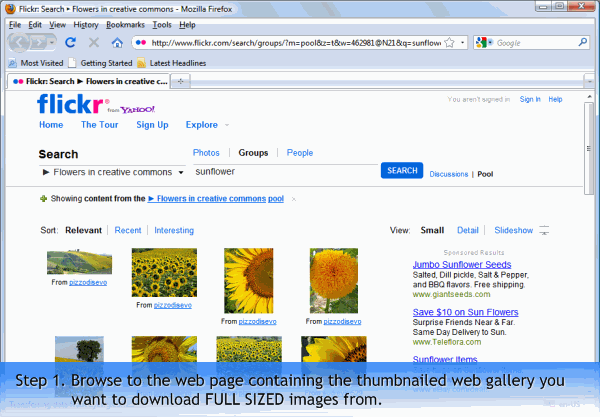Image resolution: width=600 pixels, height=417 pixels.
Task: Sort results by Interesting
Action: click(x=174, y=230)
